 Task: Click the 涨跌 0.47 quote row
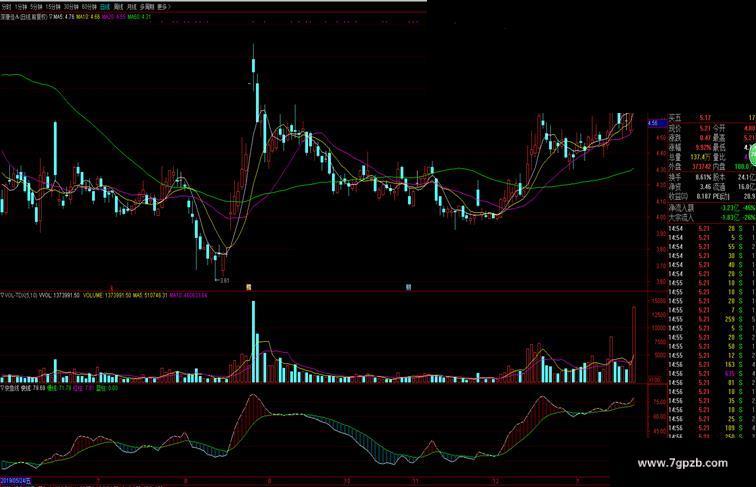pyautogui.click(x=690, y=138)
